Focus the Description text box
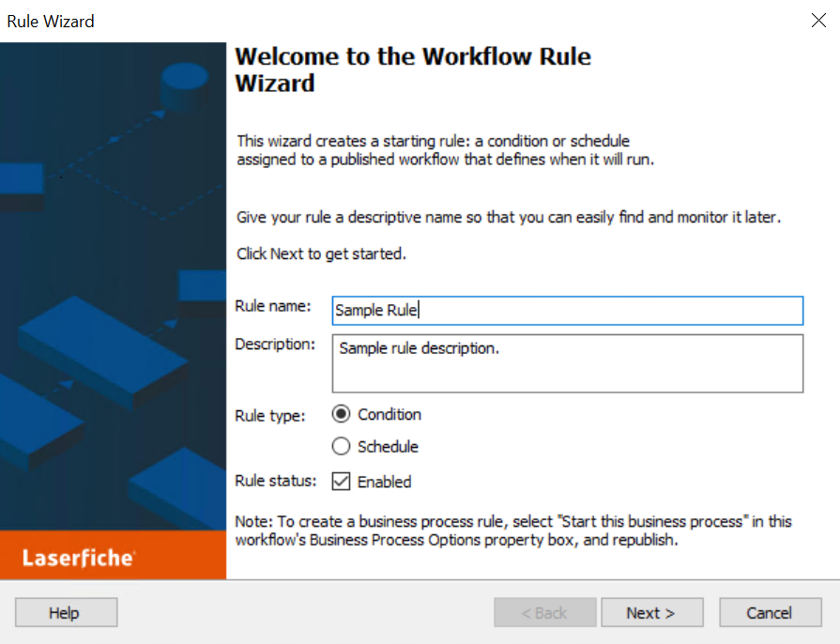This screenshot has height=644, width=840. (567, 362)
